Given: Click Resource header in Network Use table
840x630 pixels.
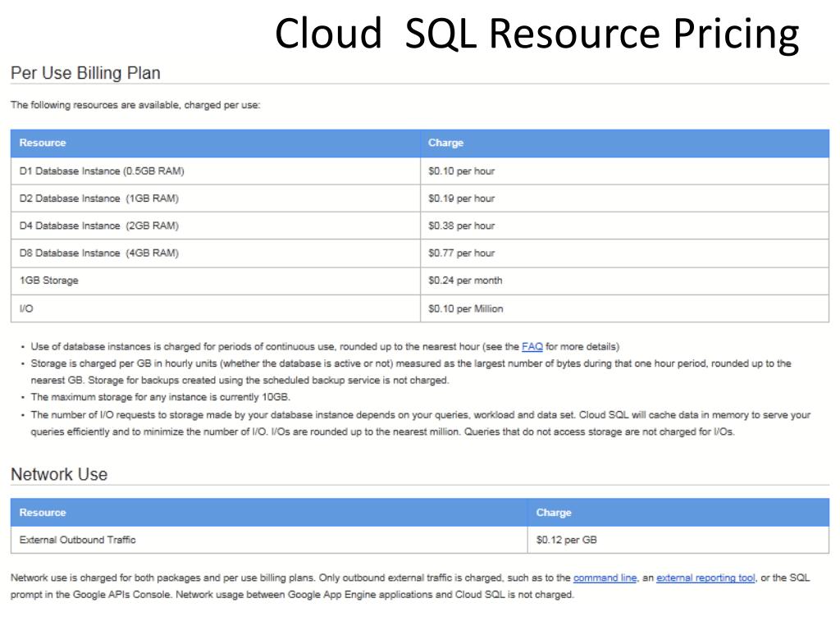Looking at the screenshot, I should pos(43,513).
